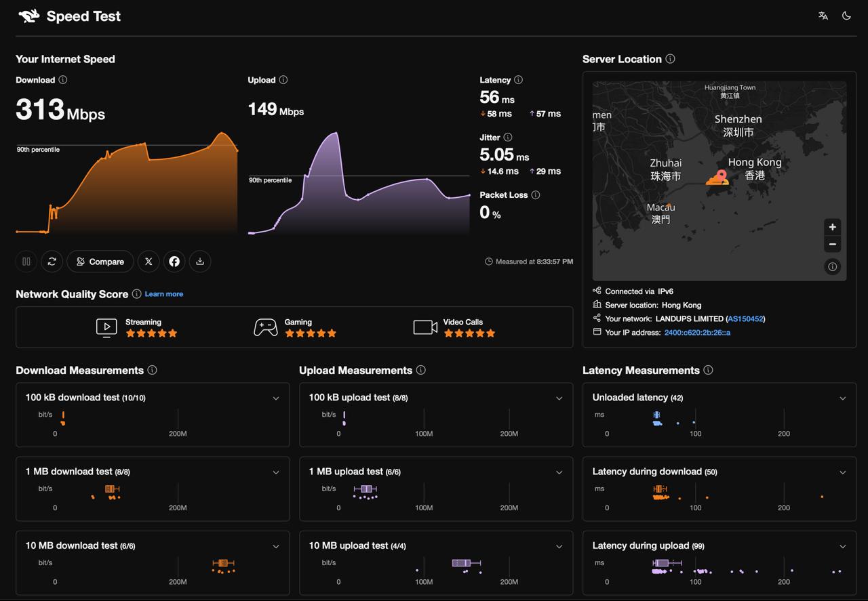This screenshot has width=868, height=601.
Task: Click the 313 Mbps download value
Action: coord(60,110)
